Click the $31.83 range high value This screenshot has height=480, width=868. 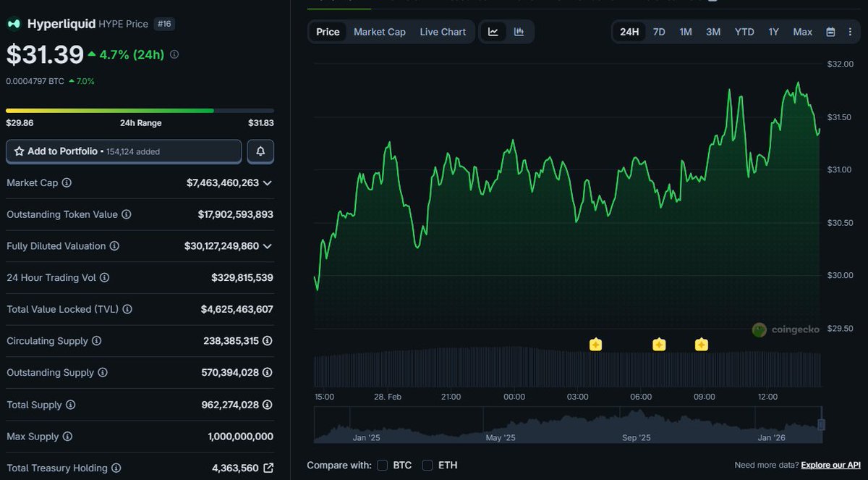coord(260,123)
